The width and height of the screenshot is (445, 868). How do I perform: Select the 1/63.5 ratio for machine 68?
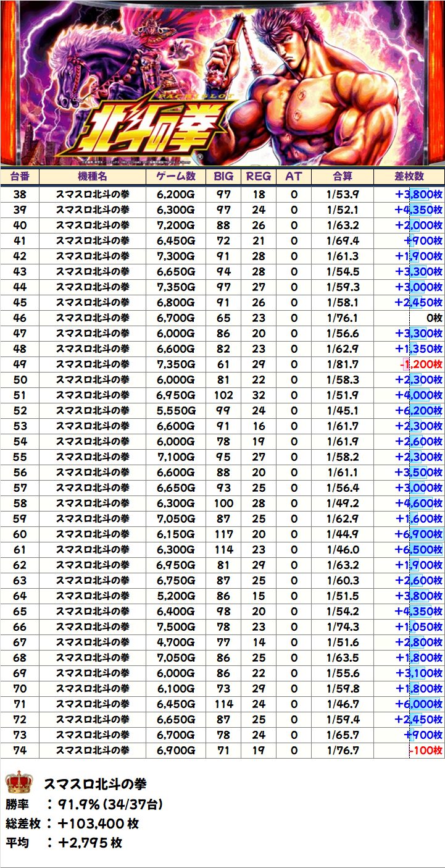point(343,657)
